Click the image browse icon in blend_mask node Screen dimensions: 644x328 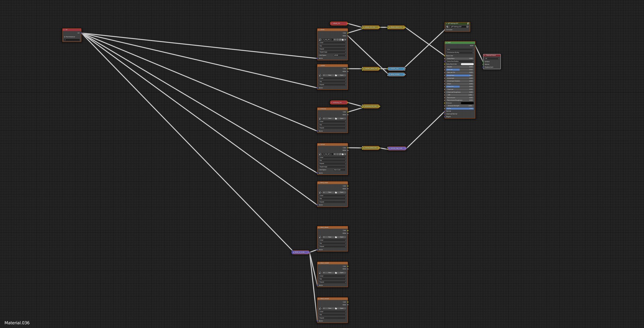click(320, 193)
